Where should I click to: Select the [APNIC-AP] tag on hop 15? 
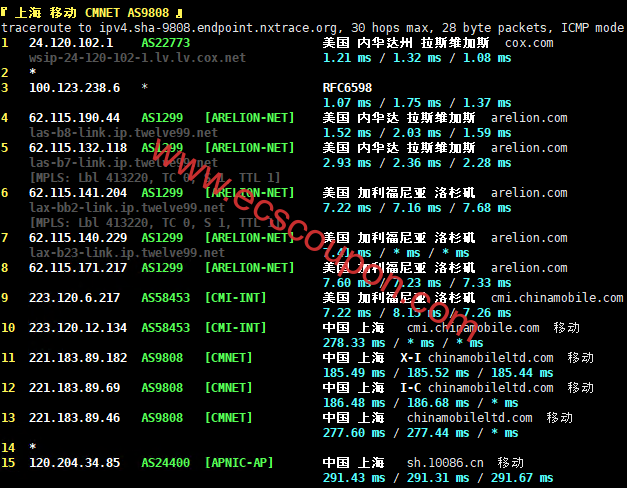tap(239, 463)
